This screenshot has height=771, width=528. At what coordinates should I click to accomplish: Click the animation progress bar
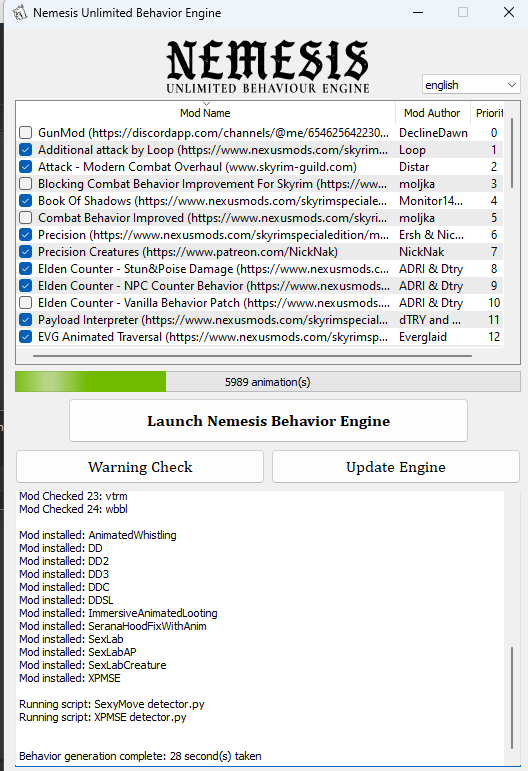(x=268, y=382)
